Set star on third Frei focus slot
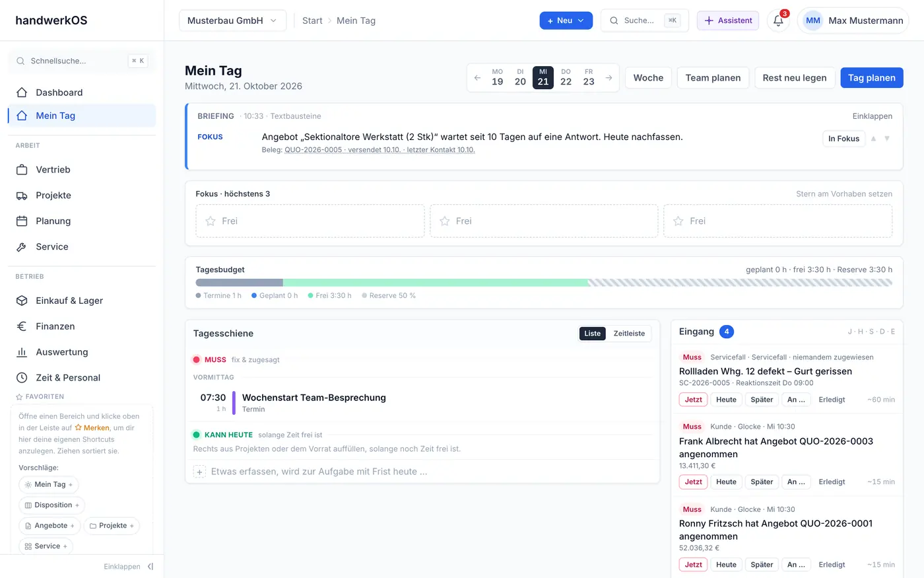The width and height of the screenshot is (924, 578). tap(678, 221)
